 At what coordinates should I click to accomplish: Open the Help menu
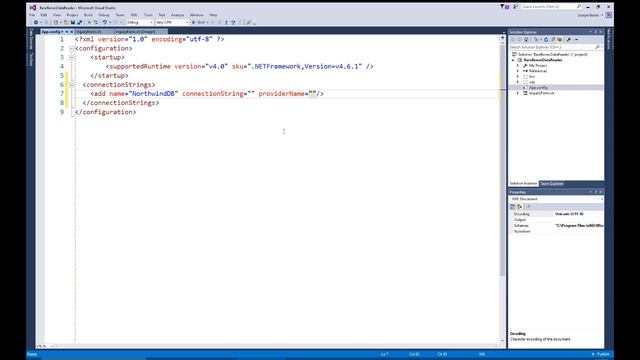tap(213, 15)
